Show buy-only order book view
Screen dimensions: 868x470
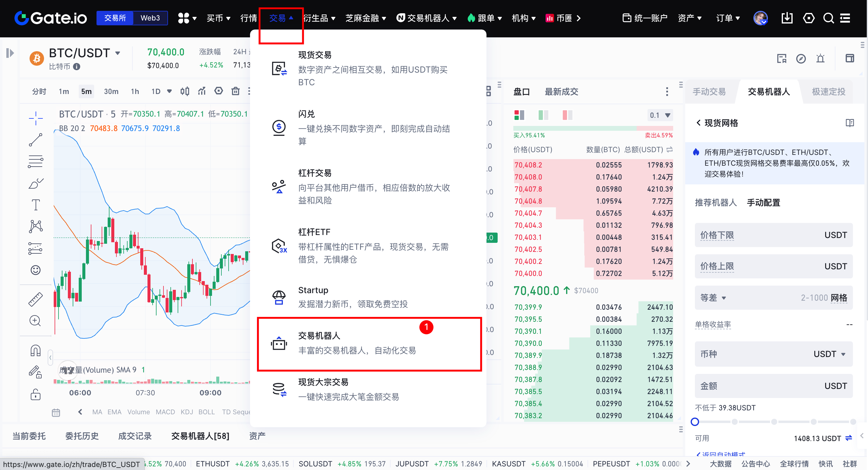pyautogui.click(x=543, y=115)
